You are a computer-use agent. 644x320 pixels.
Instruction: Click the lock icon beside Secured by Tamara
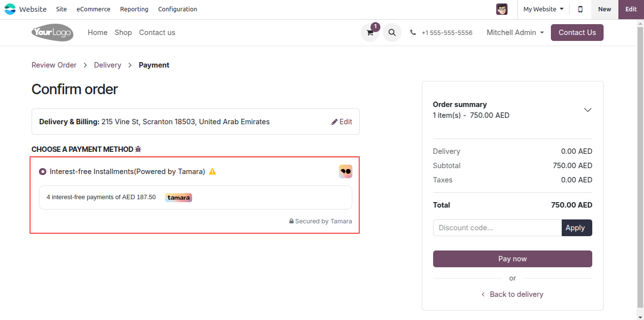point(292,221)
